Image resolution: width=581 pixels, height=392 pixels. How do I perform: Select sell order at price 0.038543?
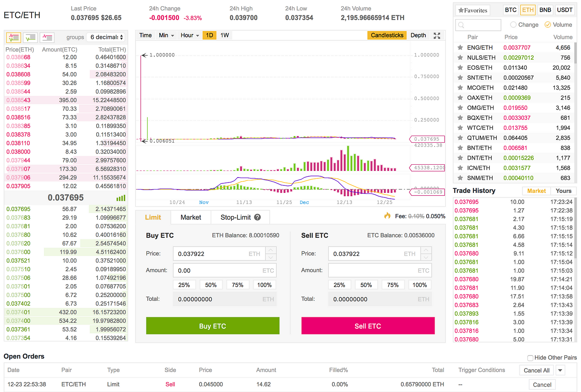(66, 100)
